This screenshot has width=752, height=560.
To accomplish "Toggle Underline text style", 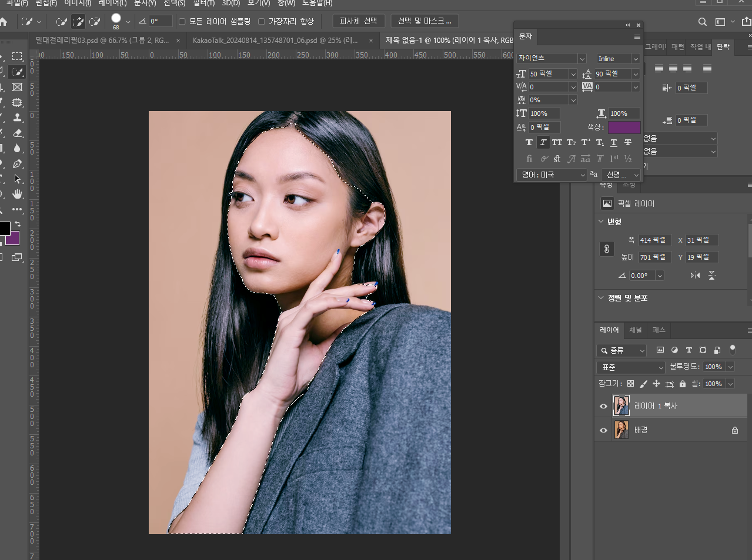I will coord(614,142).
